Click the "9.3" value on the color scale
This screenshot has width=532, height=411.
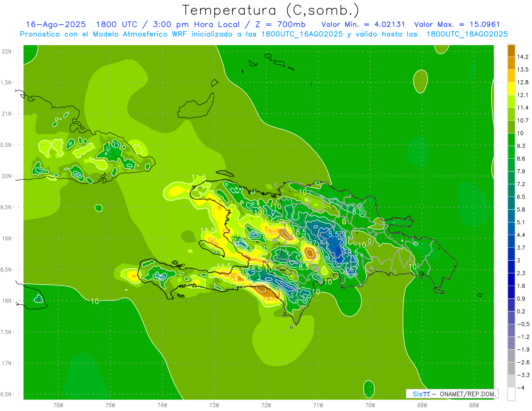(521, 146)
